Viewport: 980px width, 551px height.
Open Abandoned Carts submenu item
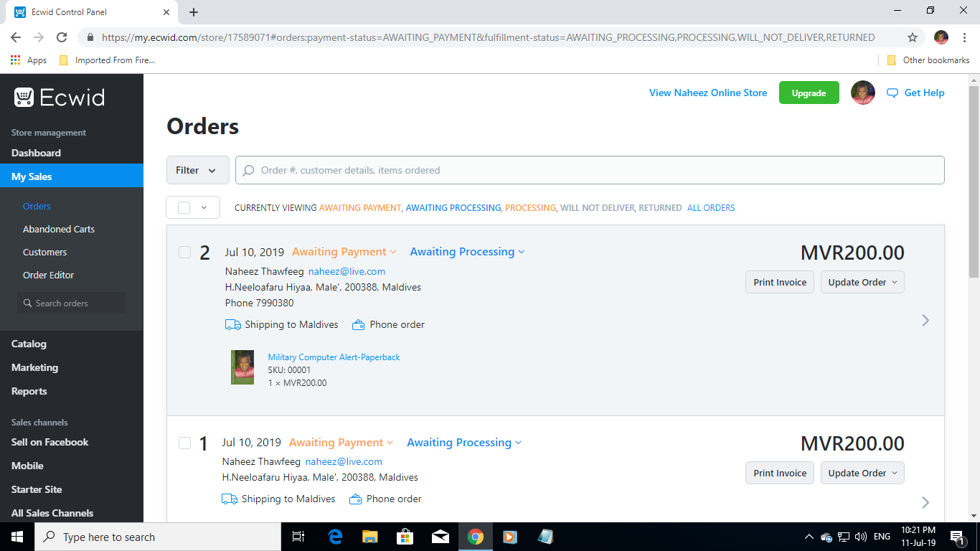tap(59, 229)
